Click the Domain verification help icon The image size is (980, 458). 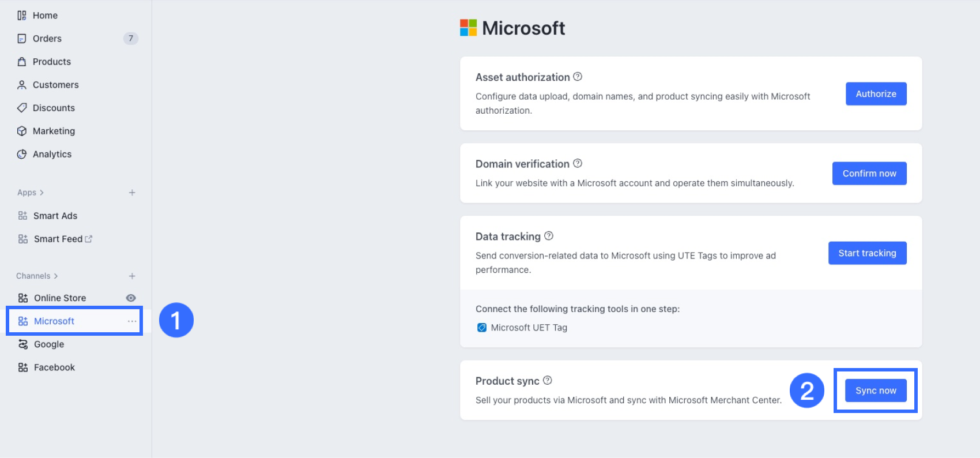(x=578, y=163)
